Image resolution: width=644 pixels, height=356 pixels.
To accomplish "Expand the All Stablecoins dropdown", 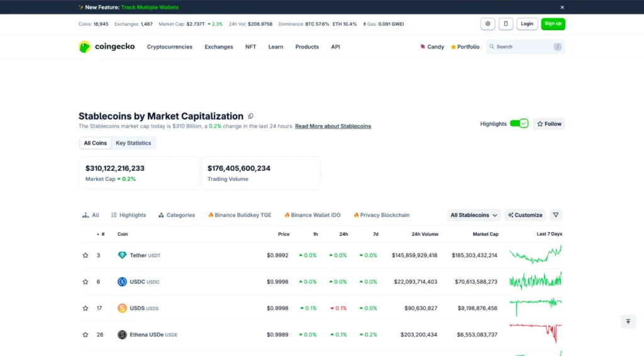I will pos(474,215).
